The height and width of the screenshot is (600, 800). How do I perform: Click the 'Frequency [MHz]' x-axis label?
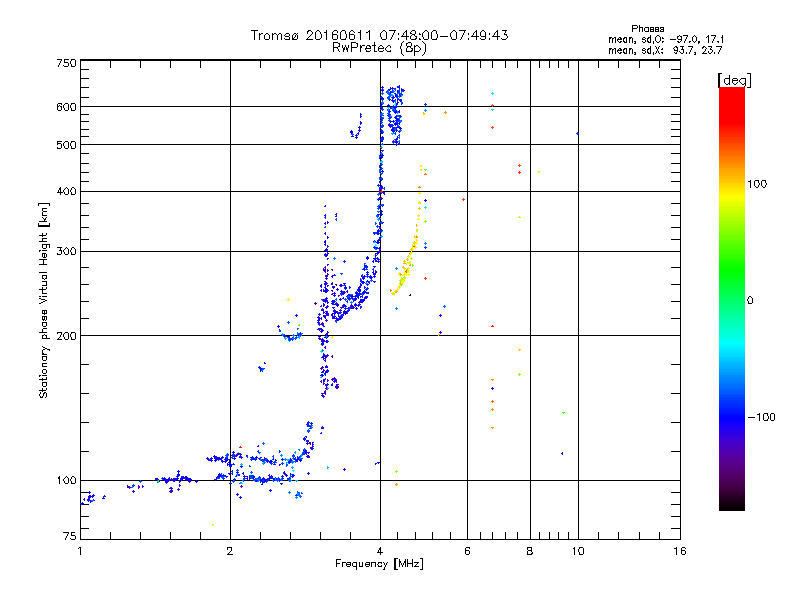(x=379, y=564)
